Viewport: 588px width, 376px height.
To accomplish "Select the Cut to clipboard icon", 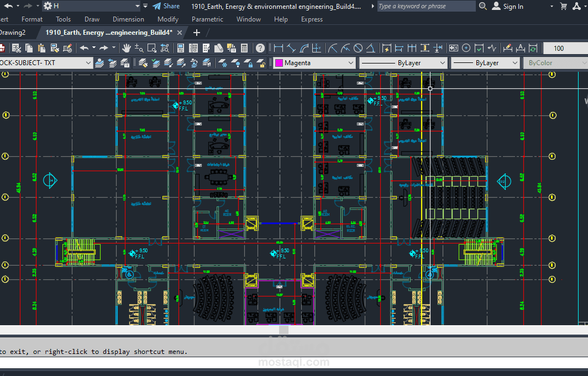I will coord(16,48).
